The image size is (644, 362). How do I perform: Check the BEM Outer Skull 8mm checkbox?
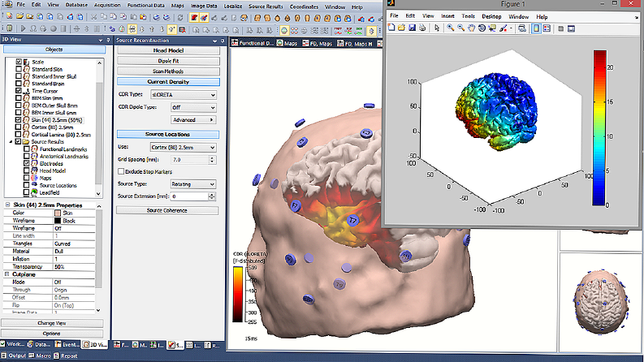click(x=19, y=105)
